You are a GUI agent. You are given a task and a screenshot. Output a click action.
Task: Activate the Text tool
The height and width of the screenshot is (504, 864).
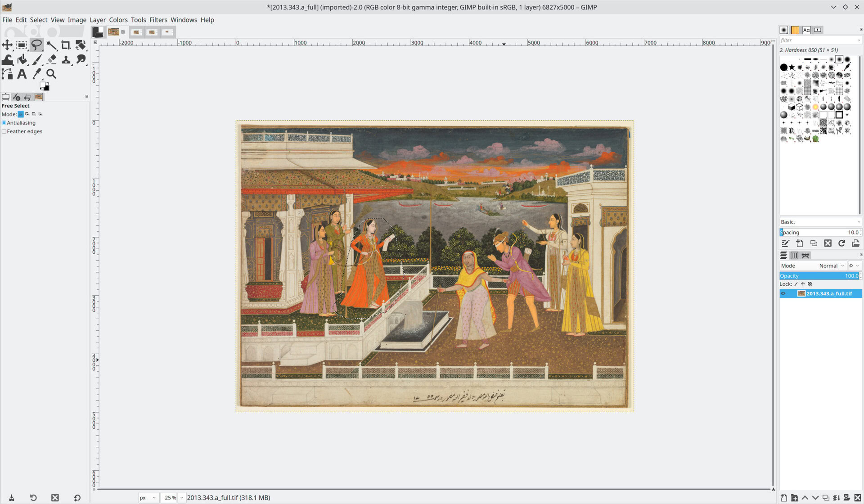click(x=22, y=74)
